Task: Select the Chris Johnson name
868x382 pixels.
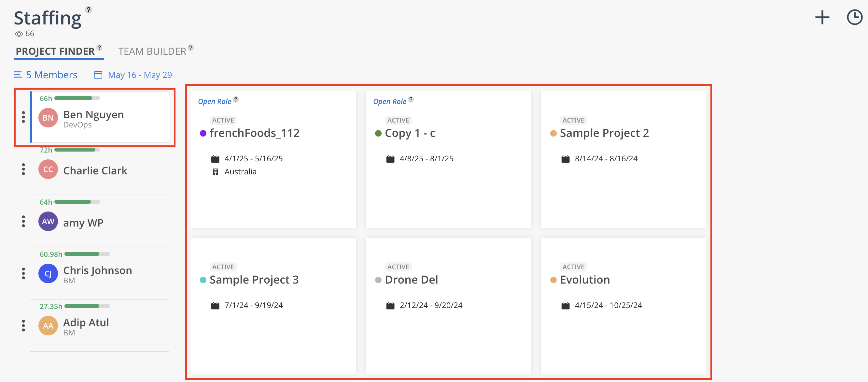Action: pyautogui.click(x=97, y=270)
